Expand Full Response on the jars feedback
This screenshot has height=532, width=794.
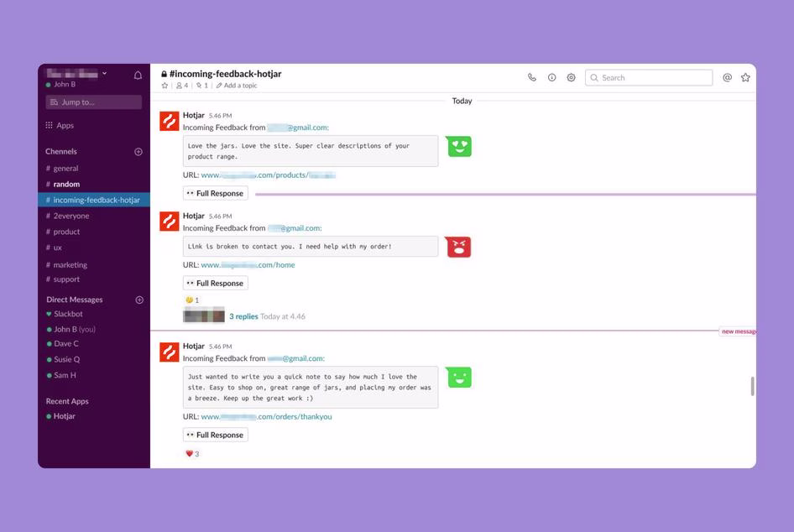tap(215, 192)
